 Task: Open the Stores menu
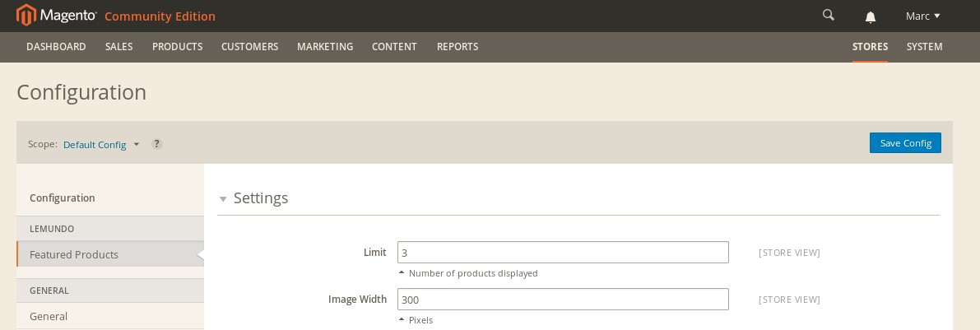870,47
